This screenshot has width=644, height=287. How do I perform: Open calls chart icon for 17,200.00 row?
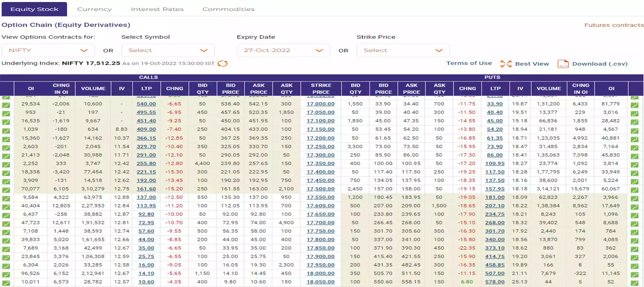coord(6,139)
